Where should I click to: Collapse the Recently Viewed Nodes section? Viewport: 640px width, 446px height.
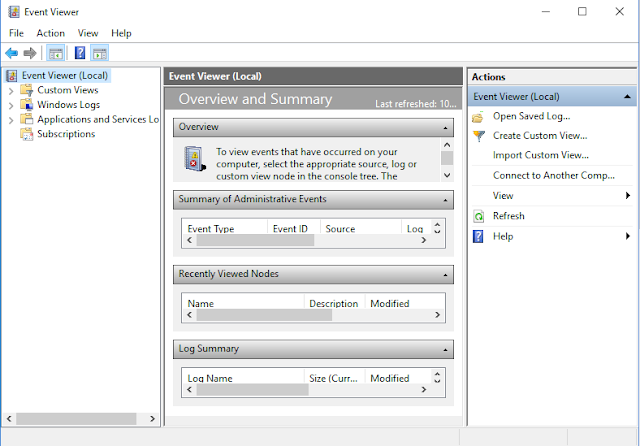click(x=445, y=275)
